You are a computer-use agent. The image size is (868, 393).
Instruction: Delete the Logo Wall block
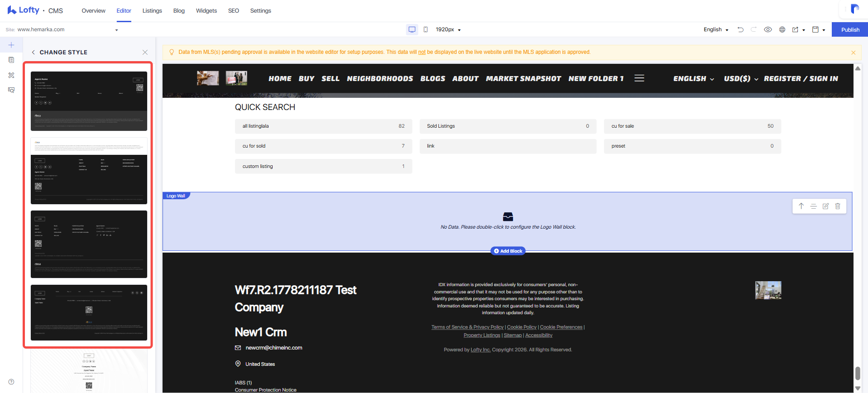838,206
